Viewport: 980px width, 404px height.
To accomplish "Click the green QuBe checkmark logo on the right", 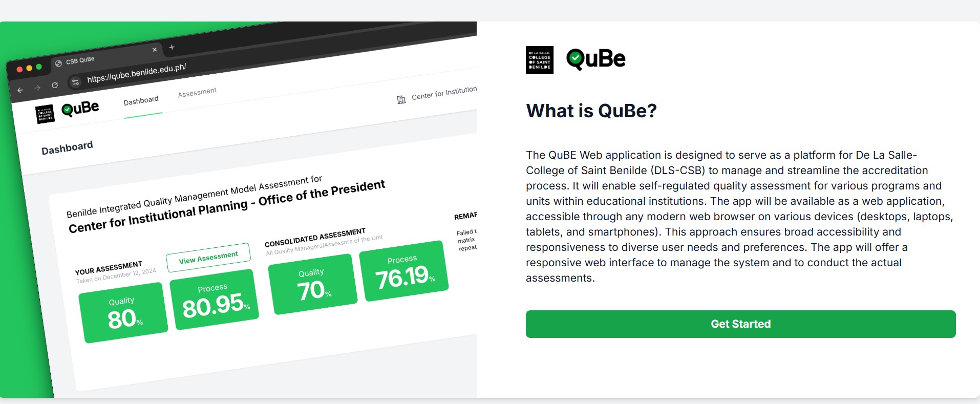I will [576, 59].
